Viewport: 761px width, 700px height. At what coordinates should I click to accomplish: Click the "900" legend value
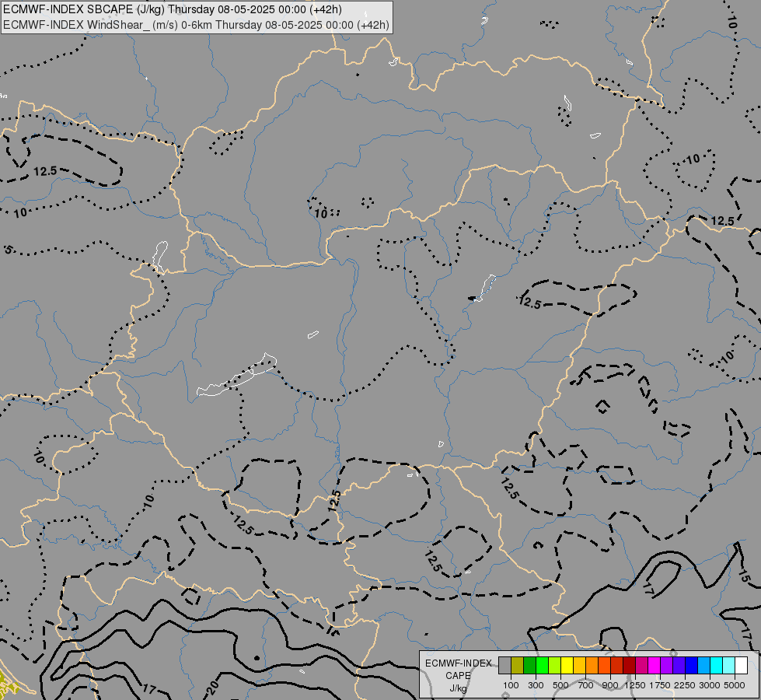[x=610, y=685]
